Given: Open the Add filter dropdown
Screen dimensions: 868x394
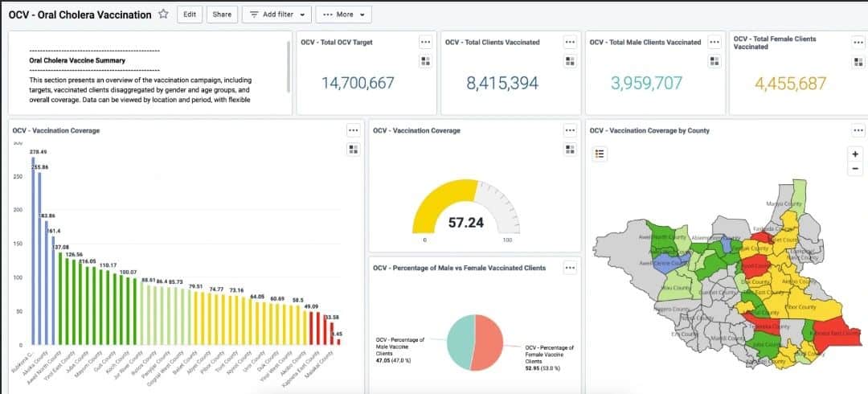Looking at the screenshot, I should pos(276,14).
